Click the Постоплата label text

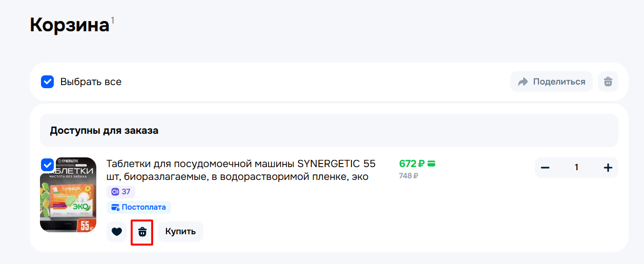coord(143,207)
